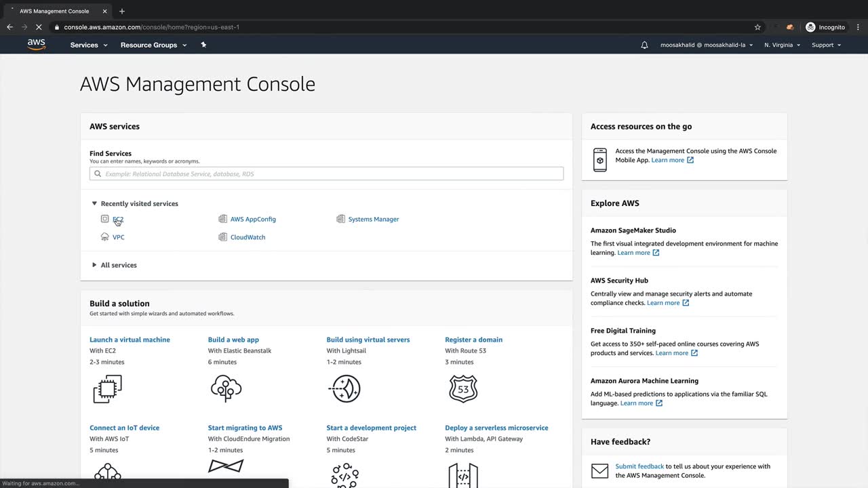Click the VPC cloud icon
868x488 pixels.
click(x=104, y=237)
